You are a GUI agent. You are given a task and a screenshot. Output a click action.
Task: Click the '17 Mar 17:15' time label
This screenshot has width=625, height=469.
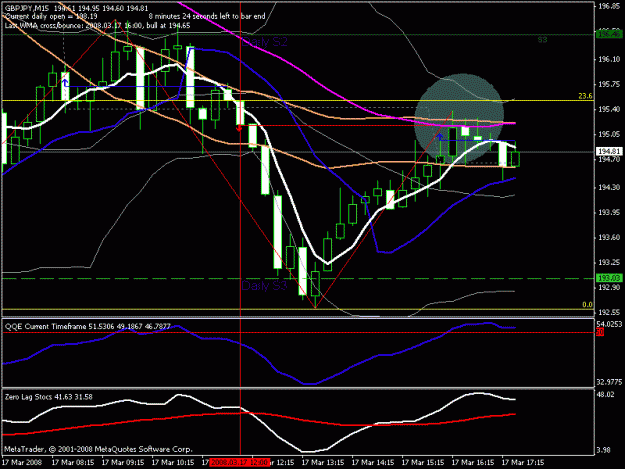(523, 463)
